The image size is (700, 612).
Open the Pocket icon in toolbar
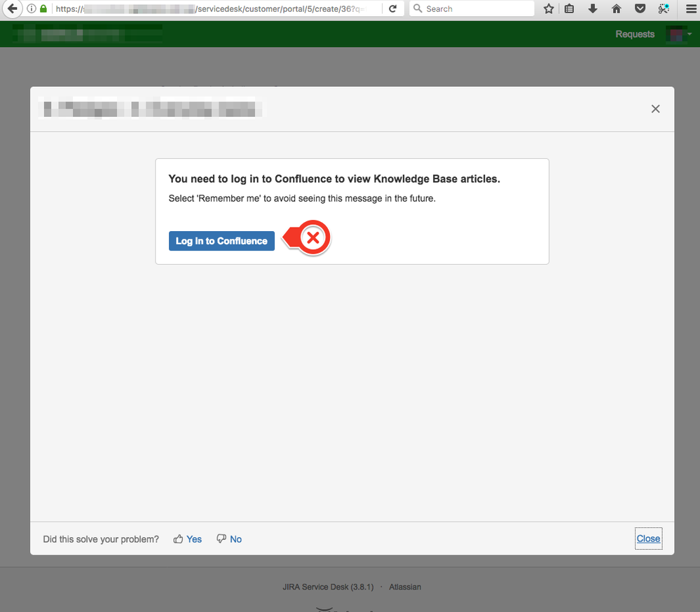point(640,8)
